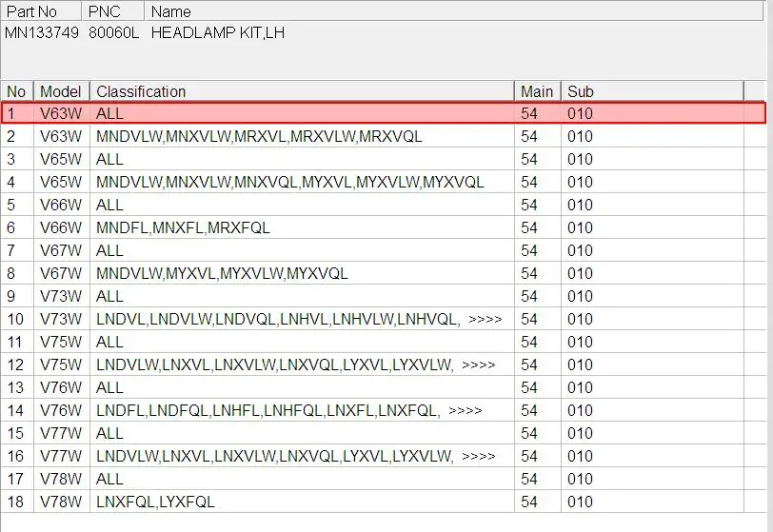Sort by the Classification column header

pos(302,91)
